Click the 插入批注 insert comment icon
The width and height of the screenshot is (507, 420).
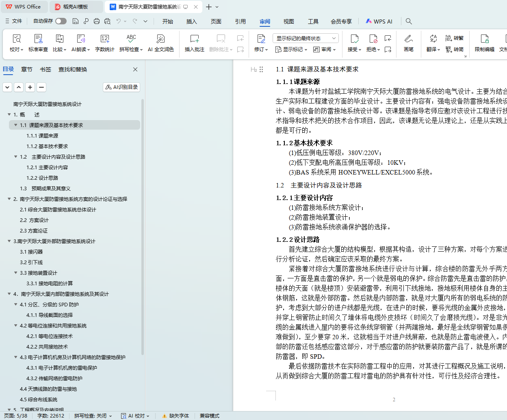click(x=194, y=39)
